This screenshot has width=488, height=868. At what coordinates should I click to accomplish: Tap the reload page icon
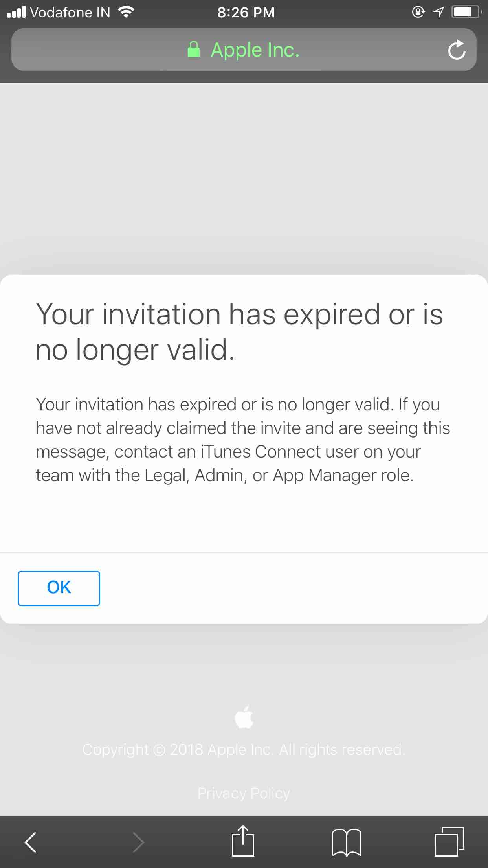click(457, 50)
